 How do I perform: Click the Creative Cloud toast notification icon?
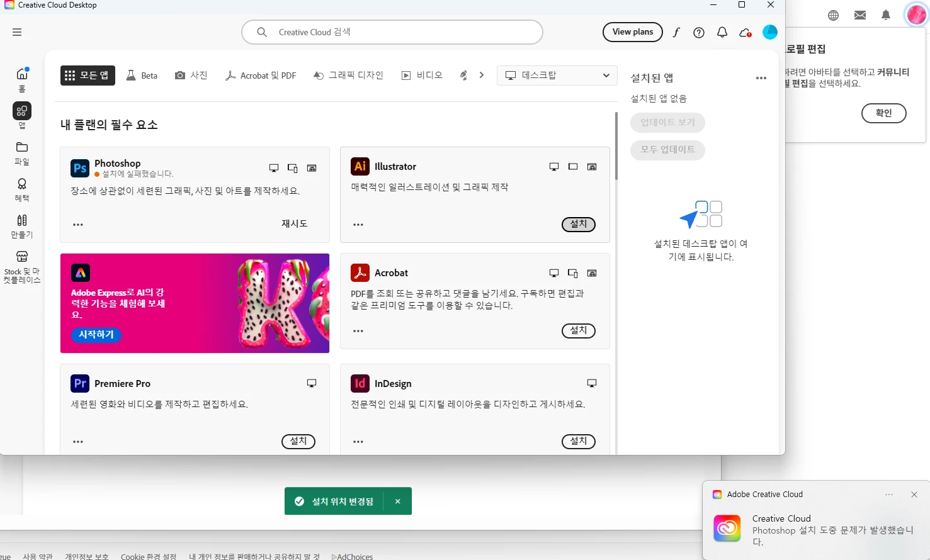(727, 529)
